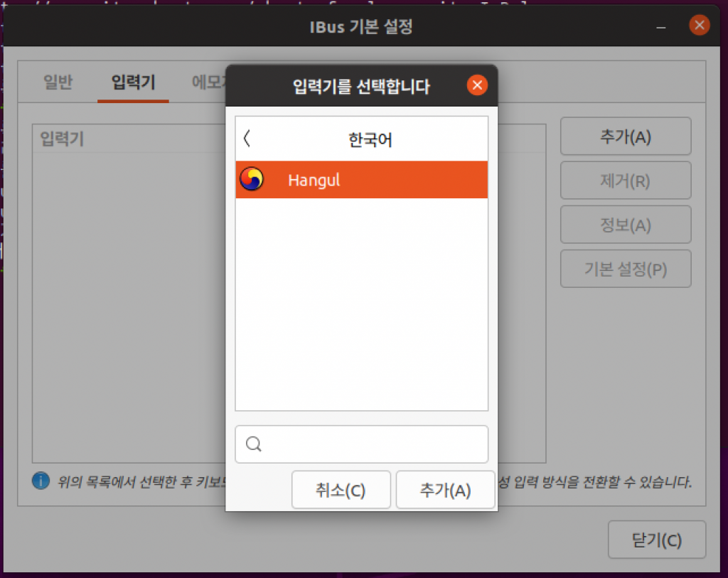This screenshot has height=578, width=728.
Task: Click the 기본 설정(P) button
Action: (x=626, y=268)
